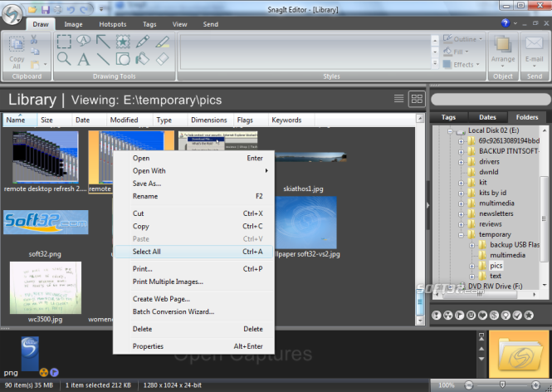
Task: Open the Outline dropdown
Action: 462,39
